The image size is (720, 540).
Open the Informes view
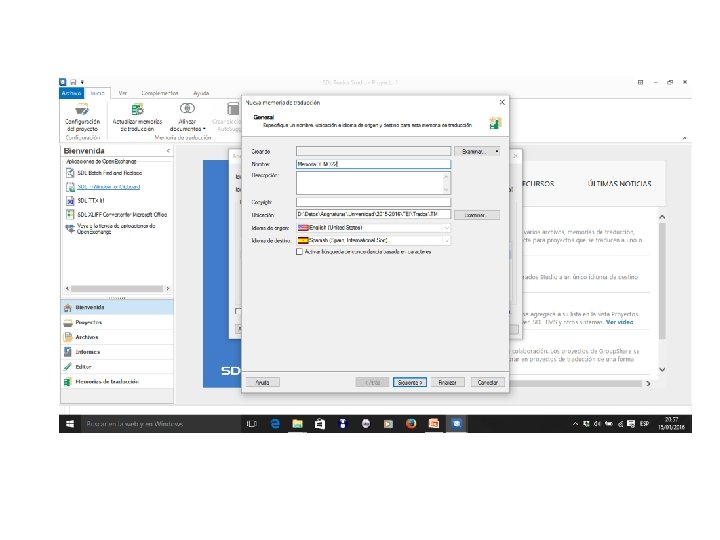[117, 352]
